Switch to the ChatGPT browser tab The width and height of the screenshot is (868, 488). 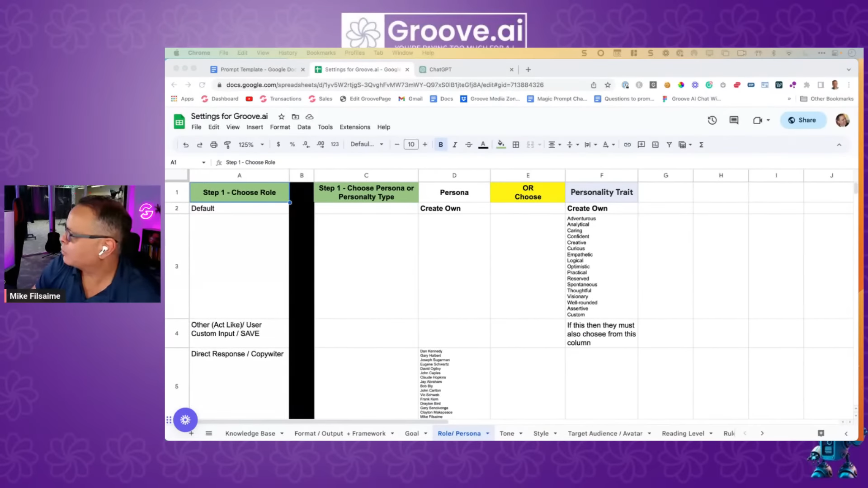coord(466,70)
